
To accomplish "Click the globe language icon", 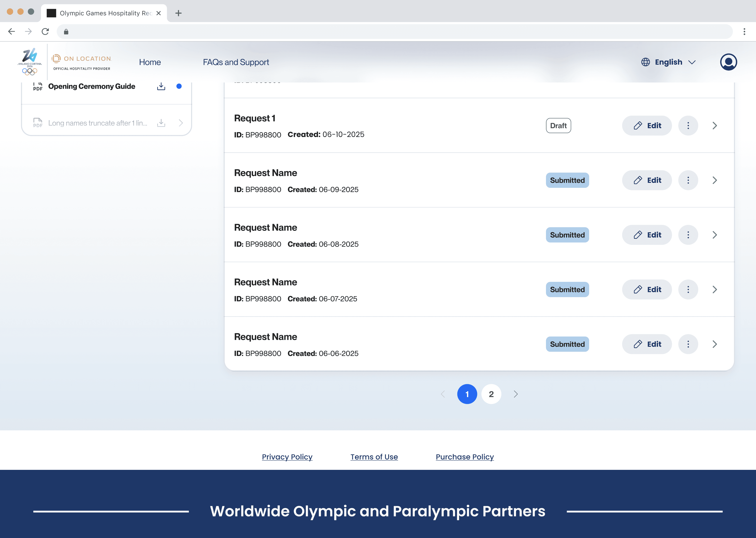I will pyautogui.click(x=646, y=62).
